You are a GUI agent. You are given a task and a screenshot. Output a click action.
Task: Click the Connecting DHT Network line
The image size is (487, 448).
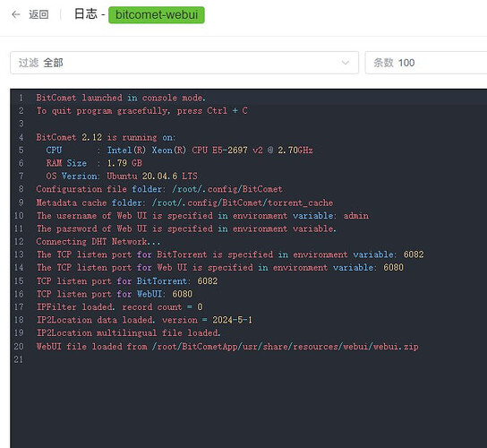pos(98,242)
